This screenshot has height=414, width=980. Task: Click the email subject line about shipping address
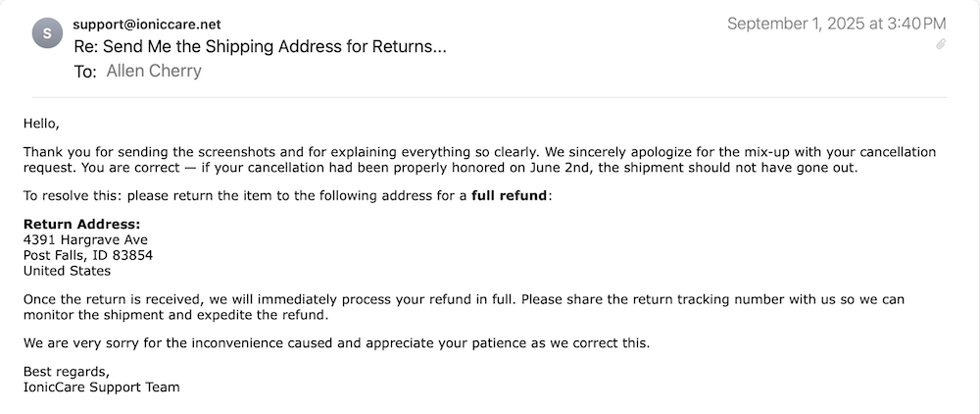[260, 46]
